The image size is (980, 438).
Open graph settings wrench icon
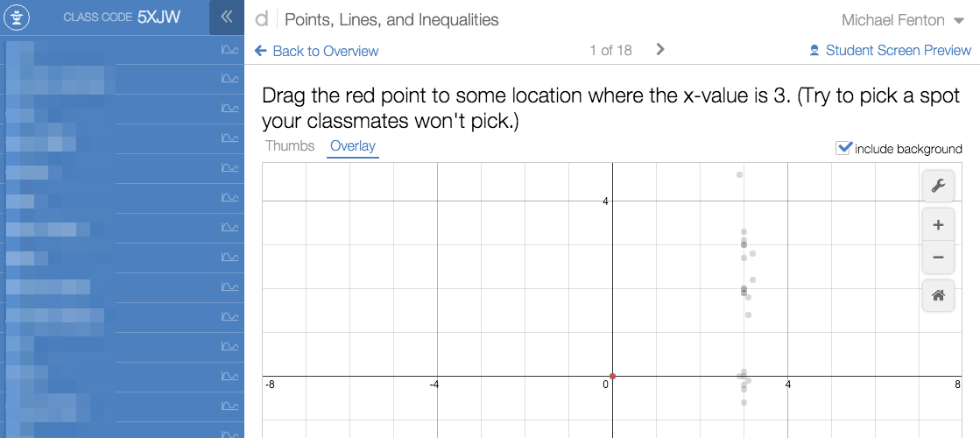pyautogui.click(x=938, y=185)
